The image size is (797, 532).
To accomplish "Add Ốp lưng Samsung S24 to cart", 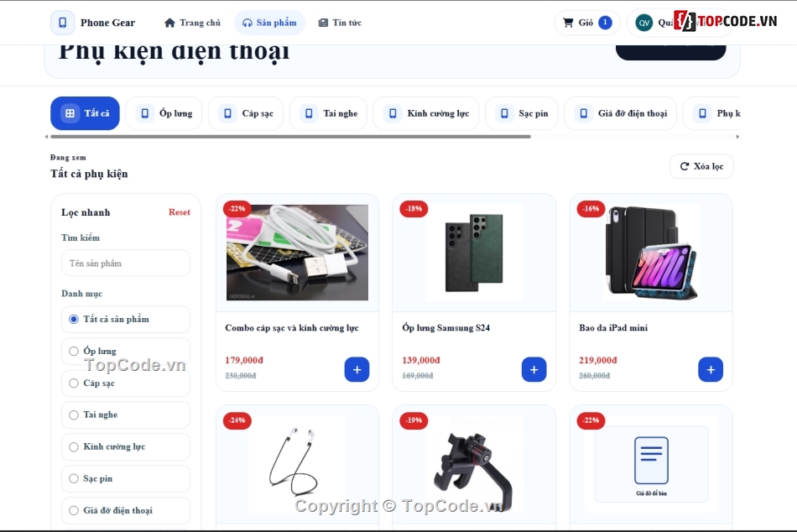I will 534,369.
